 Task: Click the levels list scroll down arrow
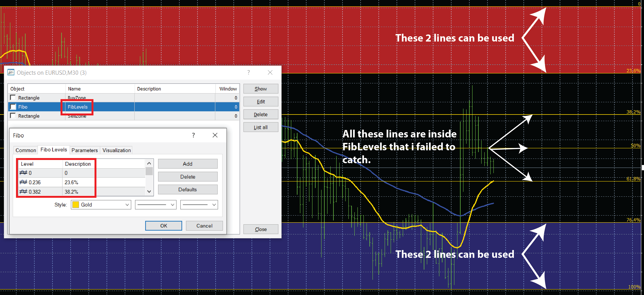click(149, 191)
